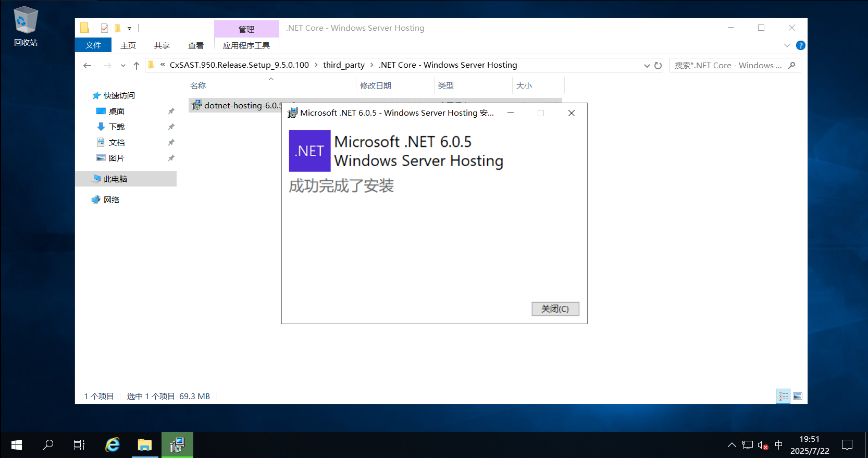Click the installer icon on taskbar

coord(177,445)
